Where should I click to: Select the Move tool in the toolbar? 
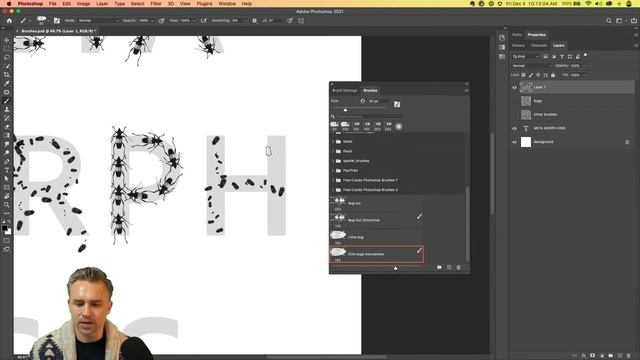(7, 40)
